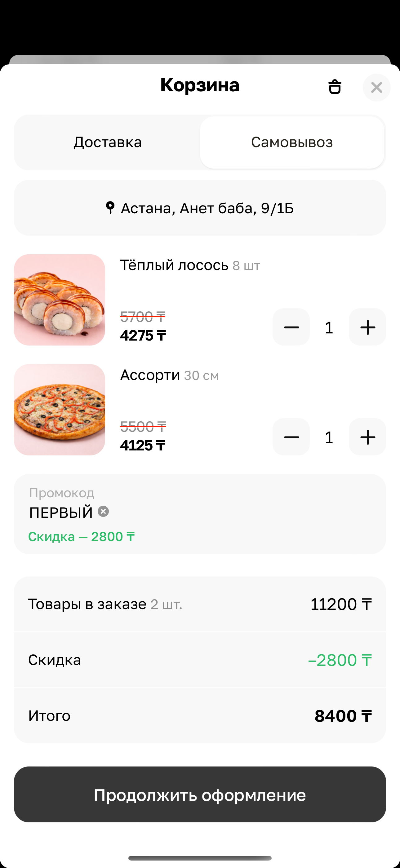The height and width of the screenshot is (868, 400).
Task: Tap the Ассорти item title
Action: tap(150, 375)
